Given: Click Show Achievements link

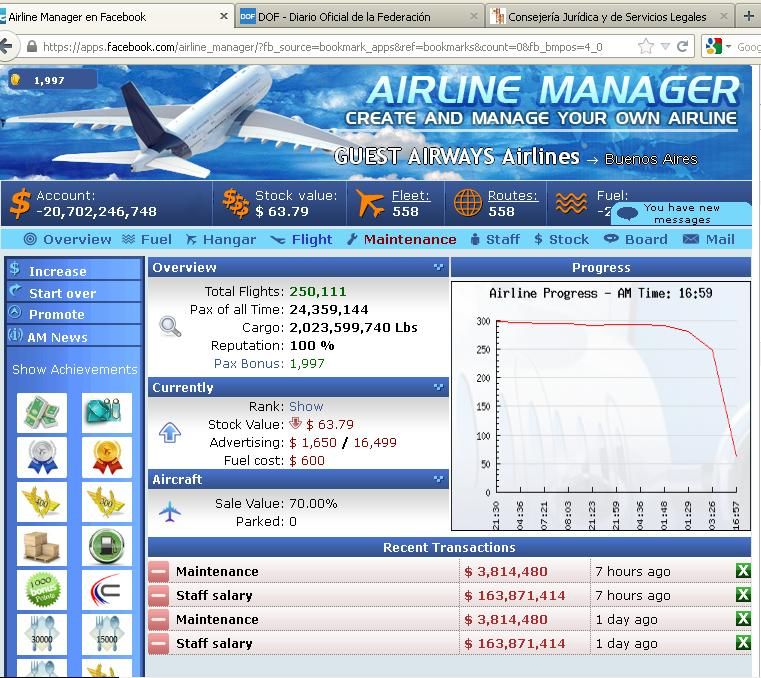Looking at the screenshot, I should [75, 369].
